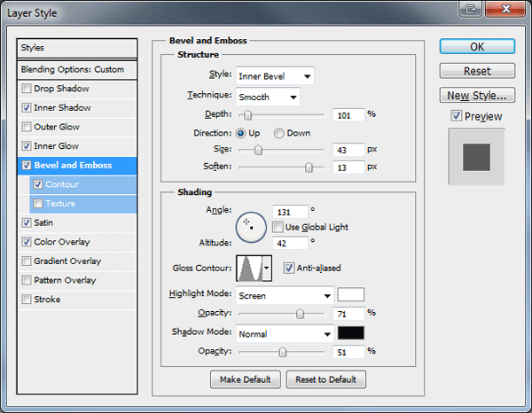Uncheck the Inner Shadow checkbox
This screenshot has height=413, width=532.
pos(26,108)
